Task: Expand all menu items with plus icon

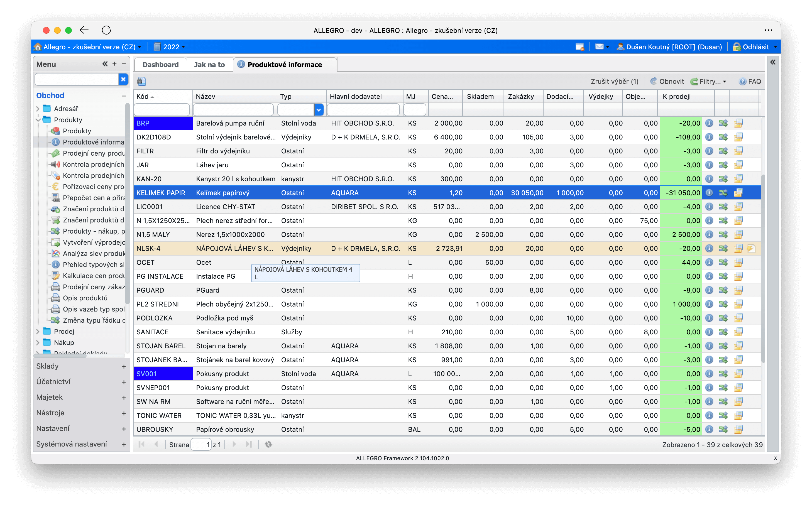Action: tap(114, 64)
